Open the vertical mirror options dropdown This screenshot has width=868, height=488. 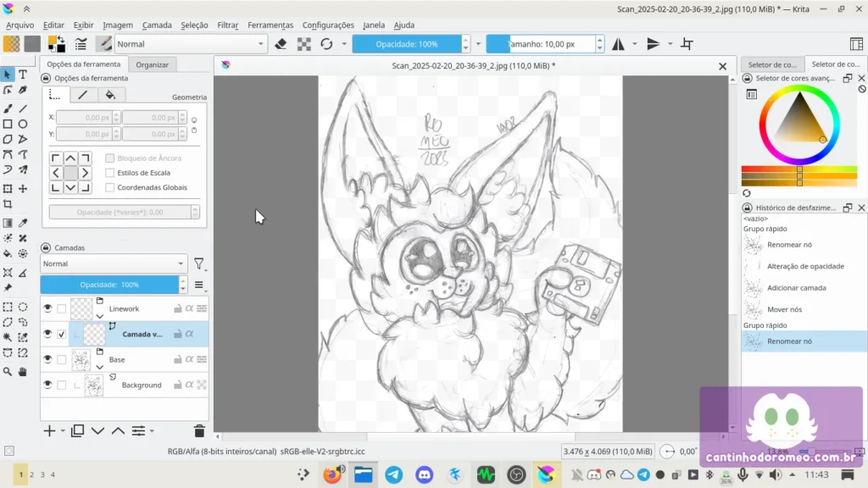click(x=670, y=44)
